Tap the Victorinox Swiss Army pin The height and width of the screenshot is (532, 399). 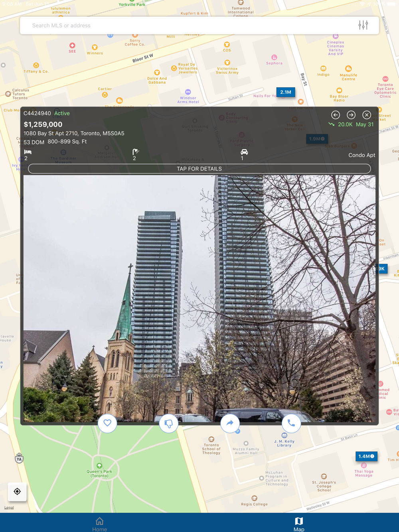(x=227, y=63)
